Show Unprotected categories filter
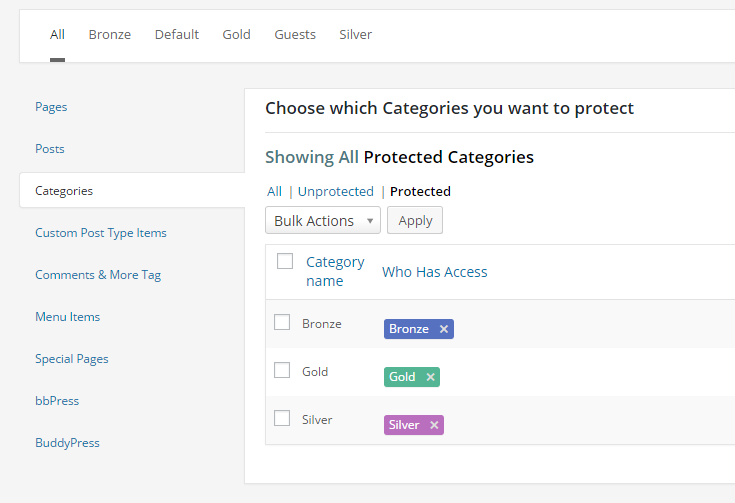This screenshot has width=735, height=503. pyautogui.click(x=336, y=191)
